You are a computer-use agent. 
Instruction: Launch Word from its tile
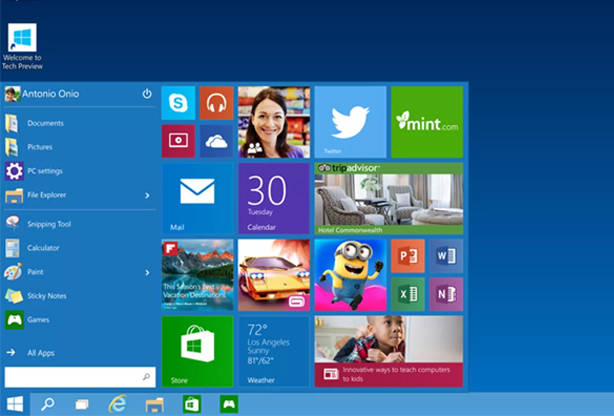446,256
